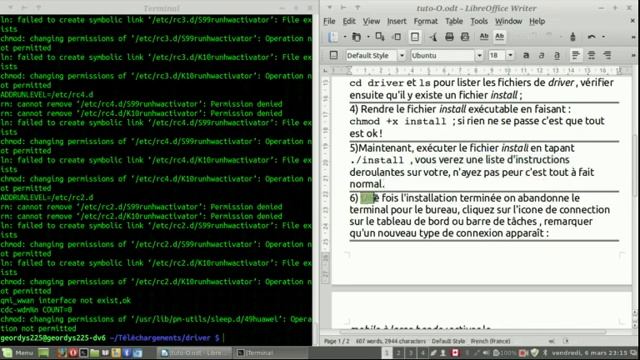
Task: Toggle Underline formatting
Action: 557,55
